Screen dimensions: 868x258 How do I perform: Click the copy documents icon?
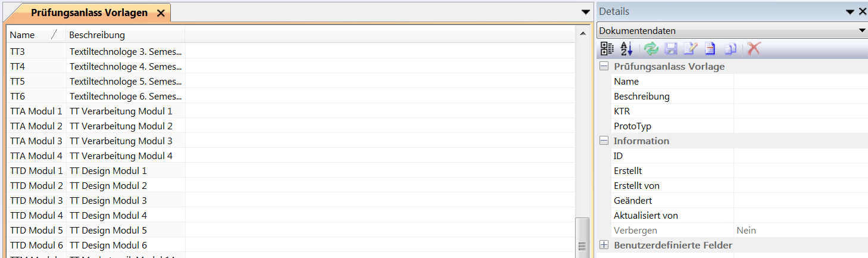tap(731, 49)
